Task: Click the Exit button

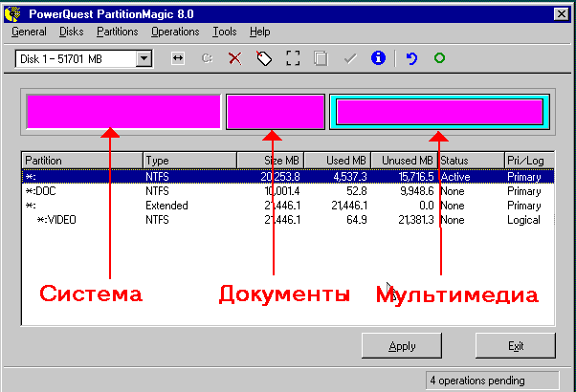Action: tap(516, 346)
